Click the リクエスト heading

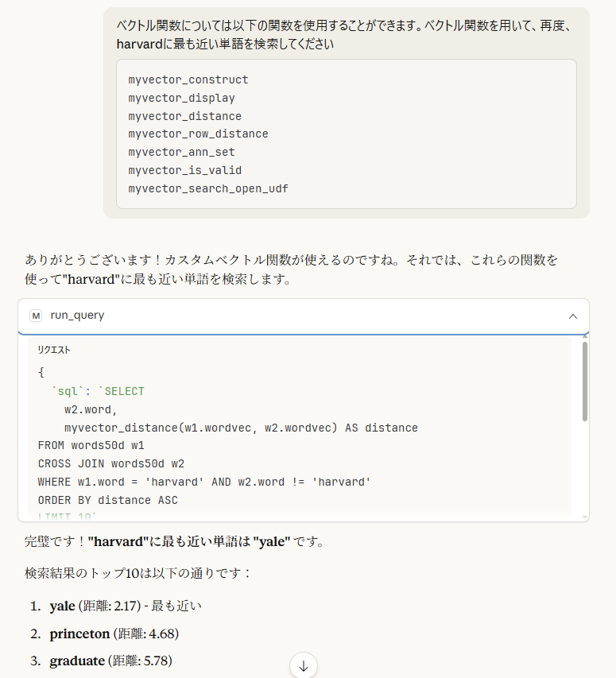(54, 350)
